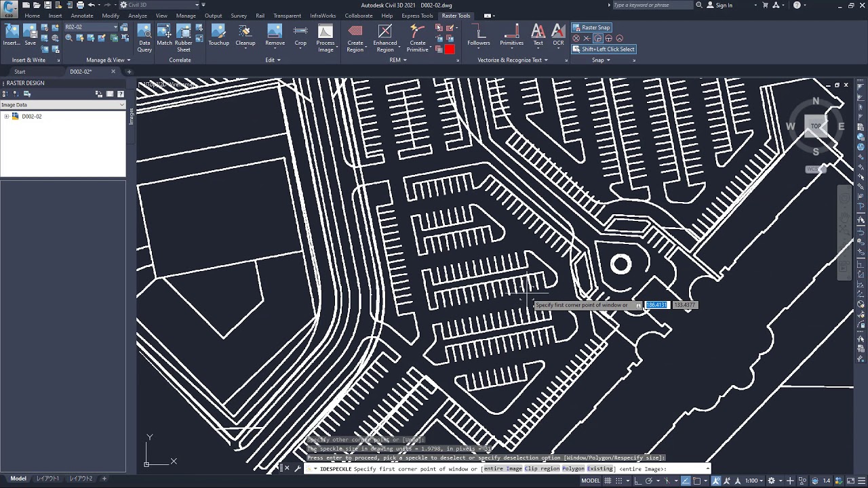Select the Match correlate tool

point(165,35)
